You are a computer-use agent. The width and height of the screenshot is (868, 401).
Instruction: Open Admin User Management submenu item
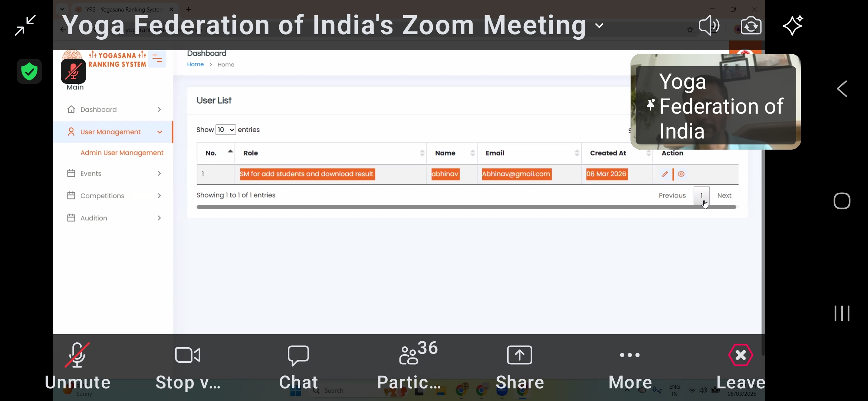[122, 153]
